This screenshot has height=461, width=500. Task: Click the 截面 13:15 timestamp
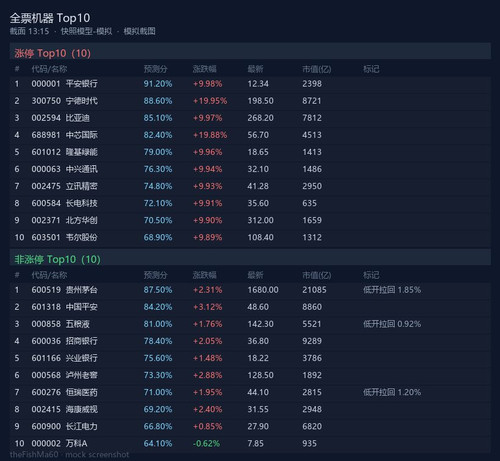click(x=29, y=31)
